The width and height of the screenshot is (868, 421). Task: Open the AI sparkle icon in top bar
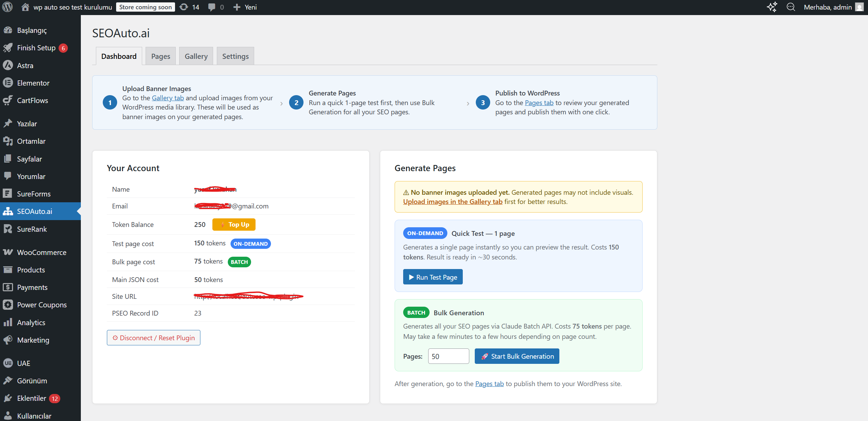772,7
